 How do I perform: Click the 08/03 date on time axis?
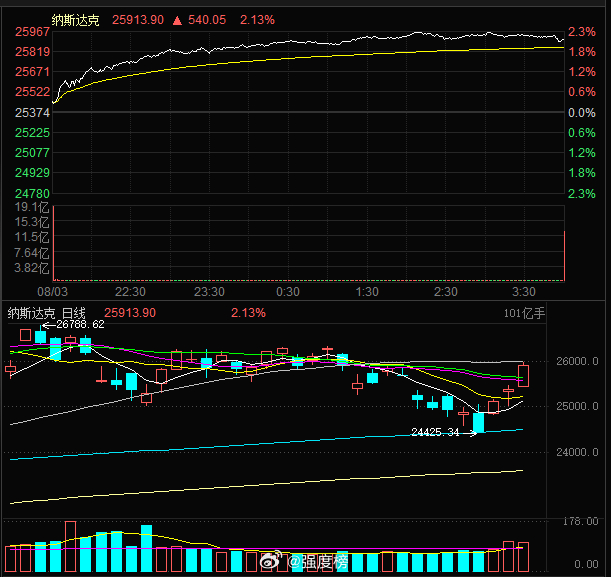(52, 292)
